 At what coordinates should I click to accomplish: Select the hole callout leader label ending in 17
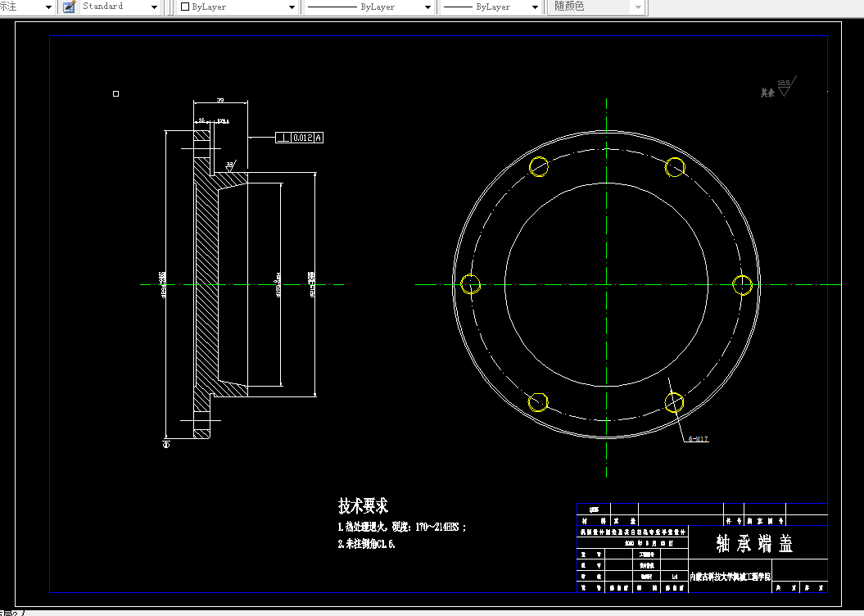pyautogui.click(x=699, y=439)
